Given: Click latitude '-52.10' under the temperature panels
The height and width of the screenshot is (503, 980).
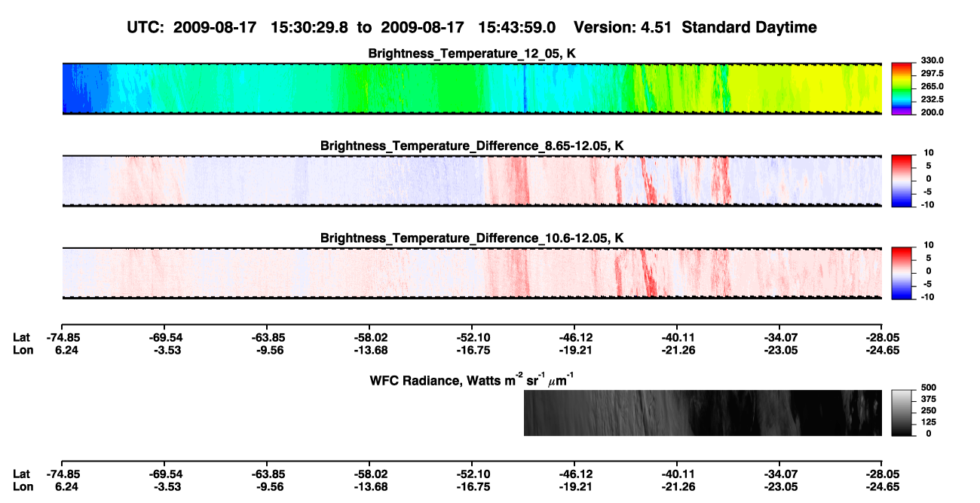Looking at the screenshot, I should tap(472, 337).
